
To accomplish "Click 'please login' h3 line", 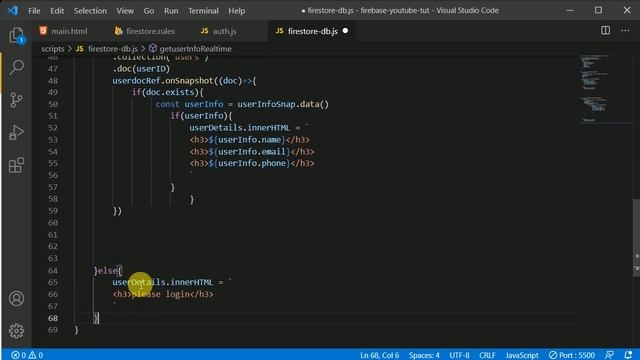I will (163, 294).
